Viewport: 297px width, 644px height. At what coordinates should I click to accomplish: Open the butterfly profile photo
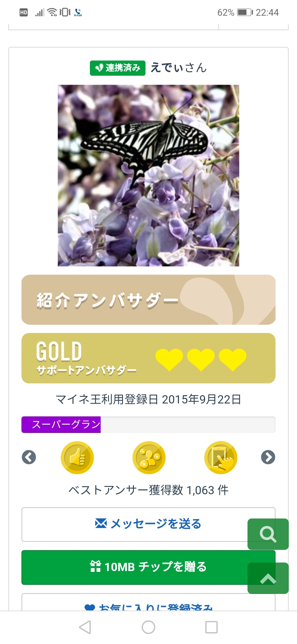(148, 175)
